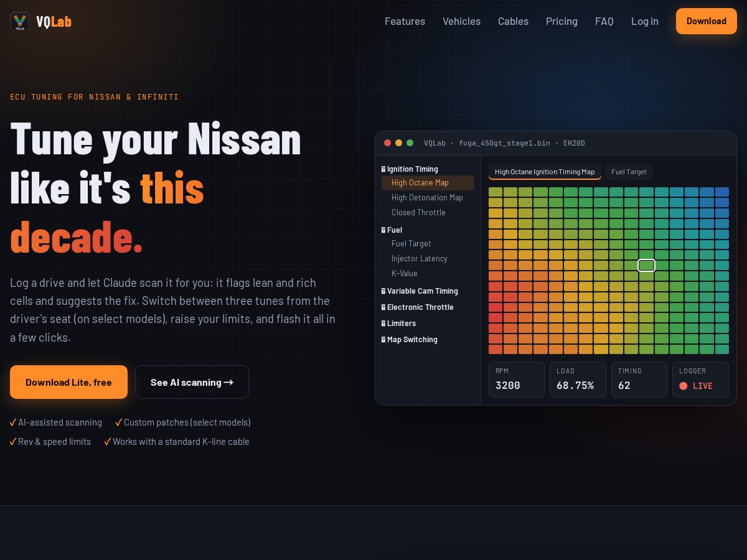Screen dimensions: 747x560
Task: Click the 'ECU TUNING FOR NISSAN & INFINITI' tagline
Action: (95, 97)
